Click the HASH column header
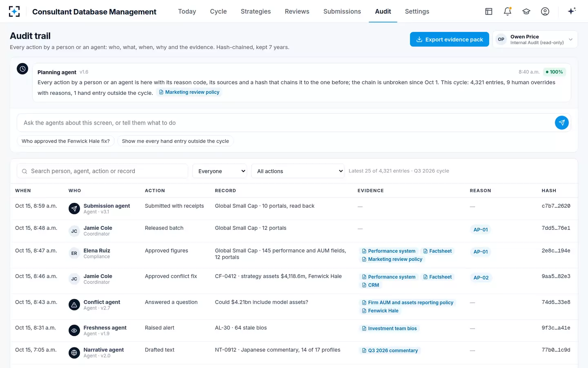This screenshot has width=588, height=368. pos(549,191)
